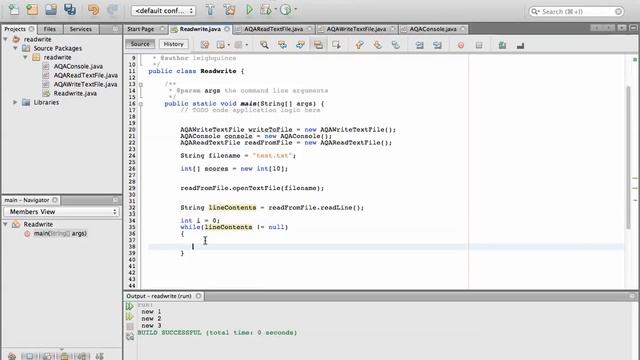The width and height of the screenshot is (640, 360).
Task: Click the Find Selection magnifier icon
Action: [x=264, y=45]
